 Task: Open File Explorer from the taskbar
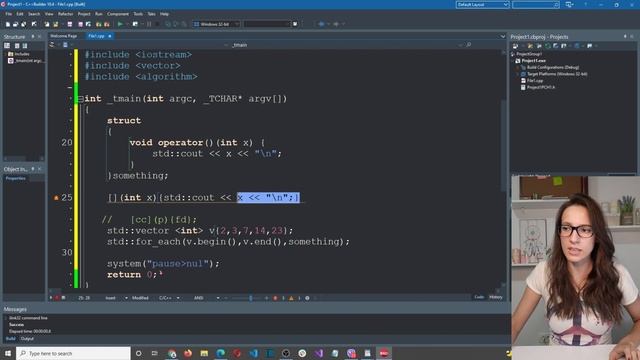pyautogui.click(x=204, y=353)
